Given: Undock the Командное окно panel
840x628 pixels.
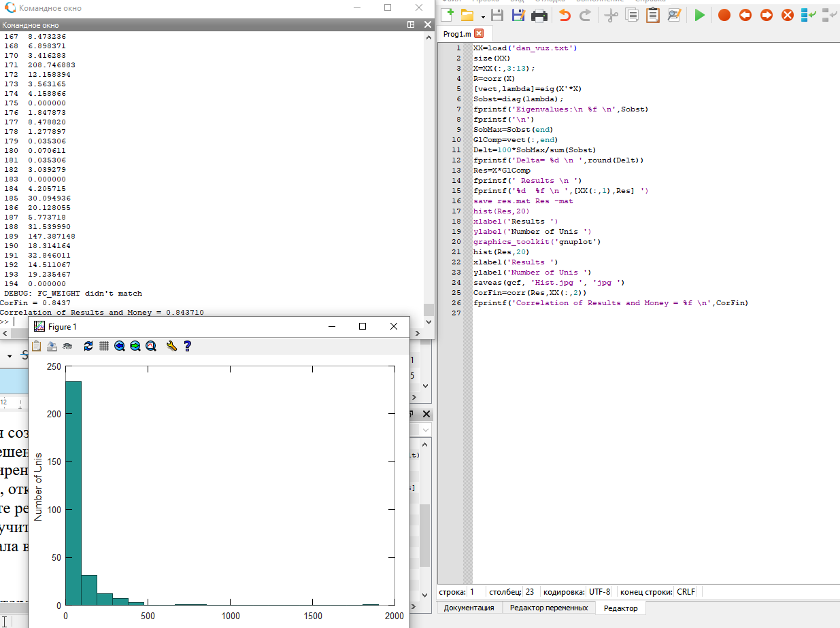Looking at the screenshot, I should 411,24.
